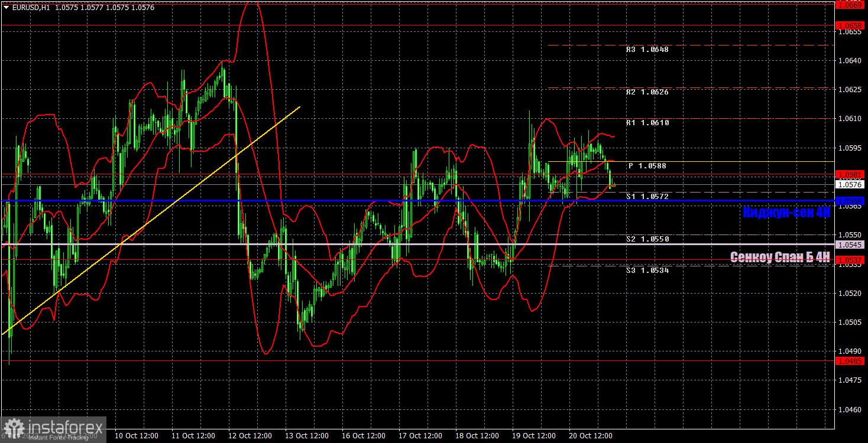Click the 12 Oct 12:00 time label

click(x=250, y=436)
